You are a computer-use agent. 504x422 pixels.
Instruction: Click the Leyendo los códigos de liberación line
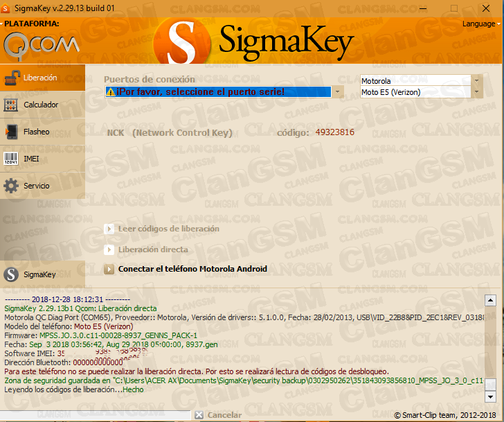(74, 389)
